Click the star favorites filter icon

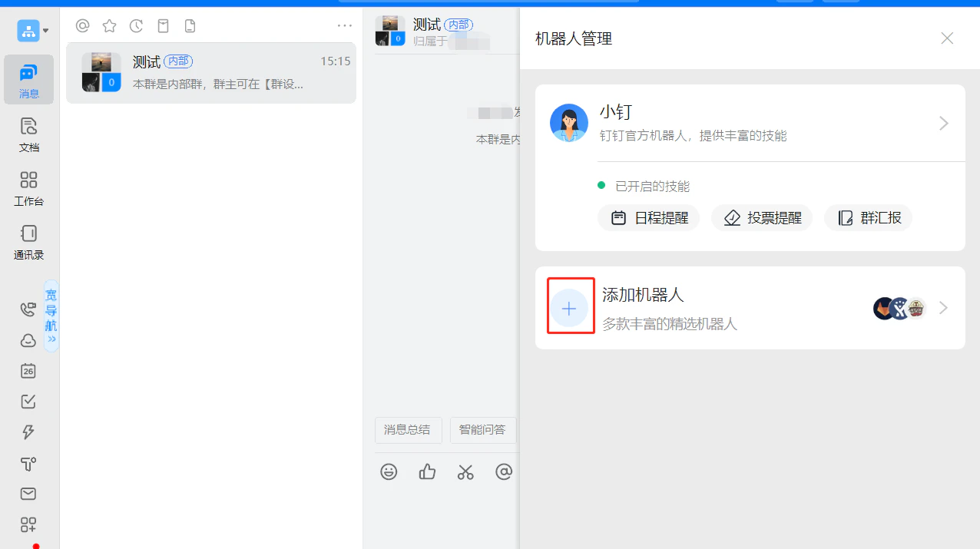110,26
